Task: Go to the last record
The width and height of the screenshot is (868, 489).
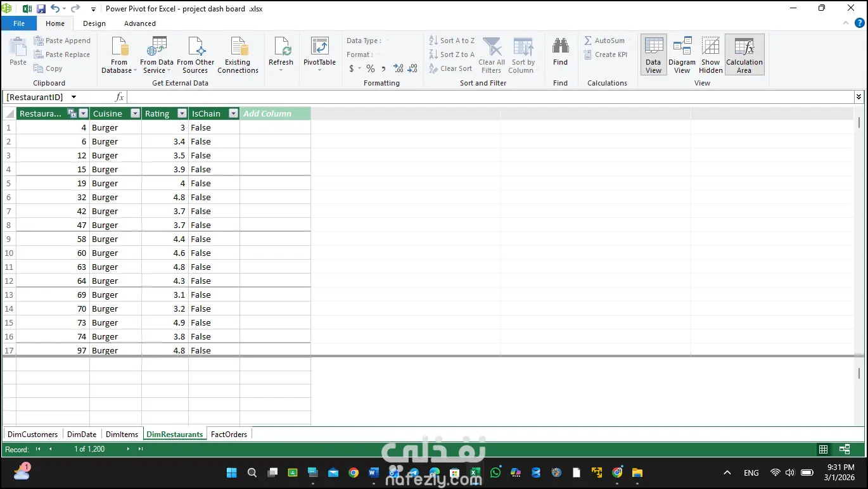Action: [x=140, y=449]
